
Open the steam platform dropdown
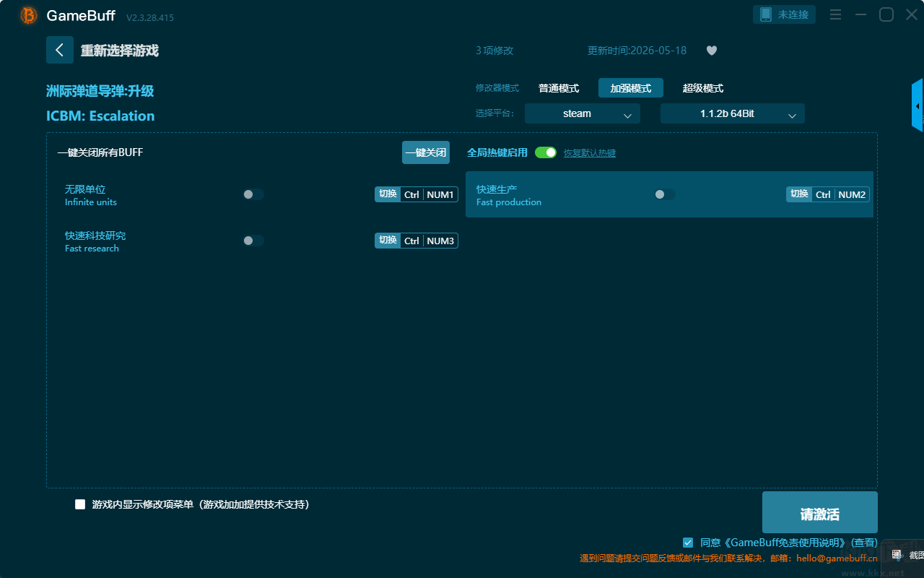point(583,113)
